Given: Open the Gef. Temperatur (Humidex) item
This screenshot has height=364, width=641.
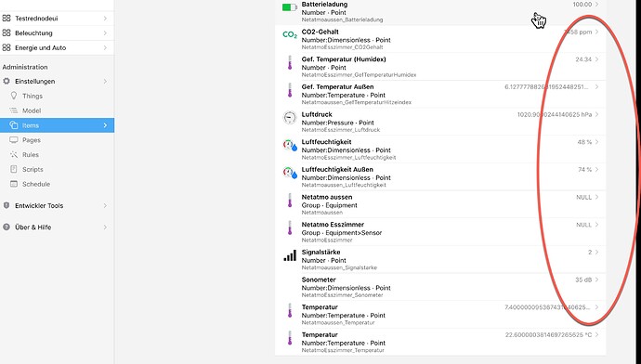Looking at the screenshot, I should pyautogui.click(x=440, y=67).
